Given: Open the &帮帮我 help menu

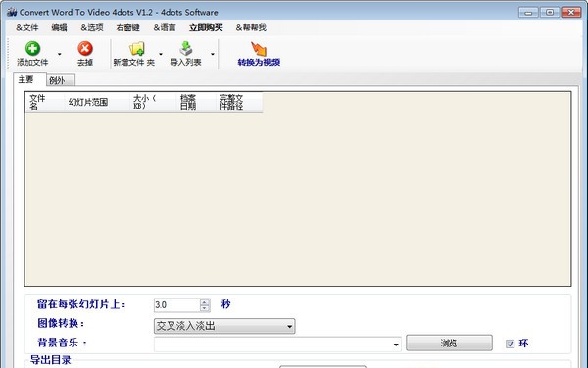Looking at the screenshot, I should pos(251,27).
